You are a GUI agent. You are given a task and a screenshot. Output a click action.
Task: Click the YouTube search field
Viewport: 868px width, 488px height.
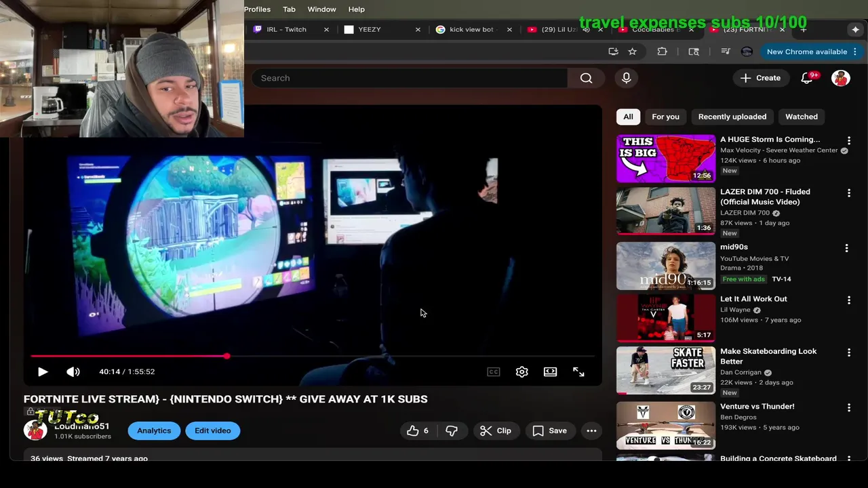click(410, 78)
